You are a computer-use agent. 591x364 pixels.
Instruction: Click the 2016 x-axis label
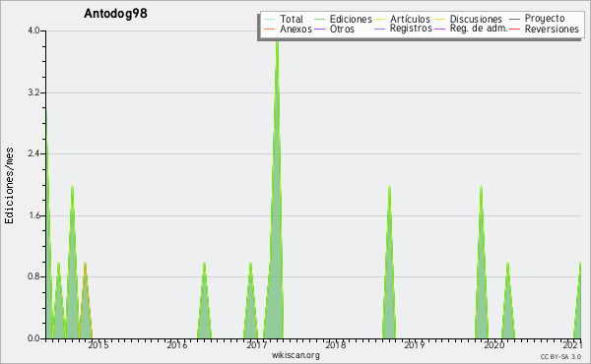tap(177, 345)
